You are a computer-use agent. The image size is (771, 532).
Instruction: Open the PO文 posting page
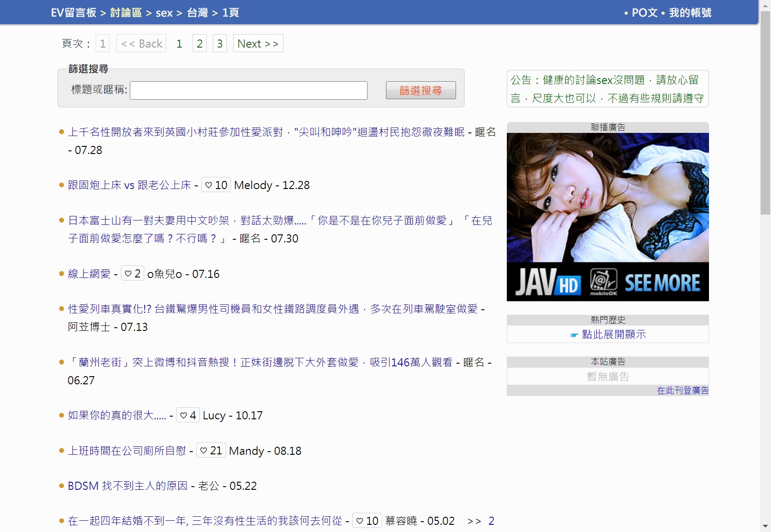tap(644, 13)
